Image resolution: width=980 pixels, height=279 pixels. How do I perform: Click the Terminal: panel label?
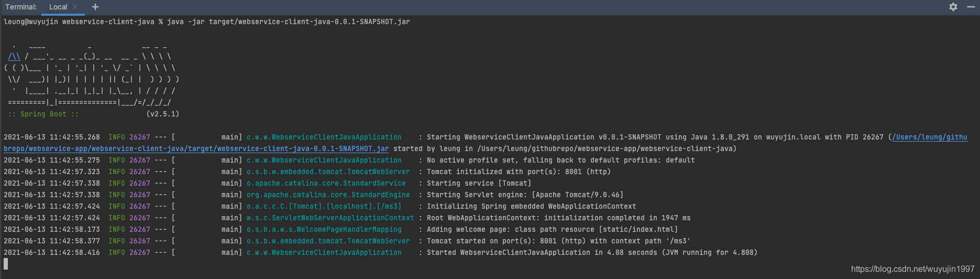tap(21, 7)
